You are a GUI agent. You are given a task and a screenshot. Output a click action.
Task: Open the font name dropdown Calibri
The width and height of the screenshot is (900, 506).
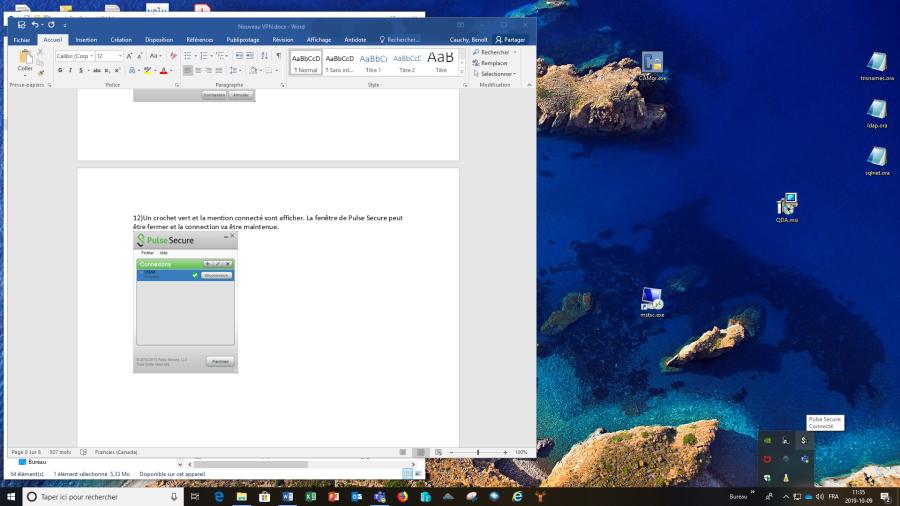(x=91, y=56)
